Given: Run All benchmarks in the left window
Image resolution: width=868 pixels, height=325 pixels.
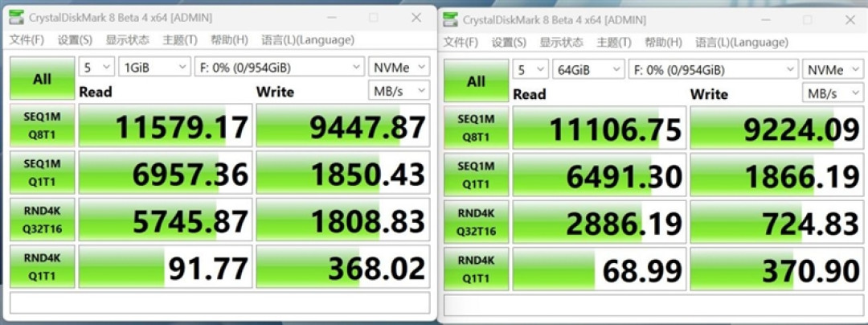Looking at the screenshot, I should tap(42, 79).
